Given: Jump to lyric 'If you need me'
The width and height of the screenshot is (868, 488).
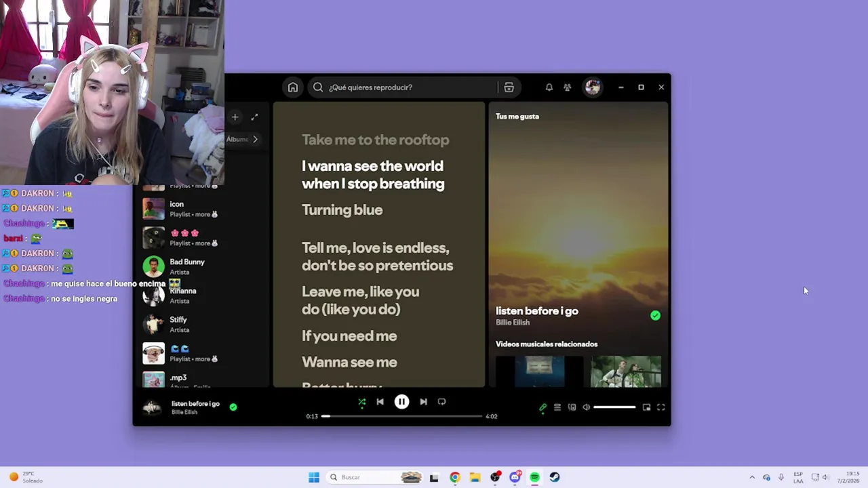Looking at the screenshot, I should (x=349, y=335).
